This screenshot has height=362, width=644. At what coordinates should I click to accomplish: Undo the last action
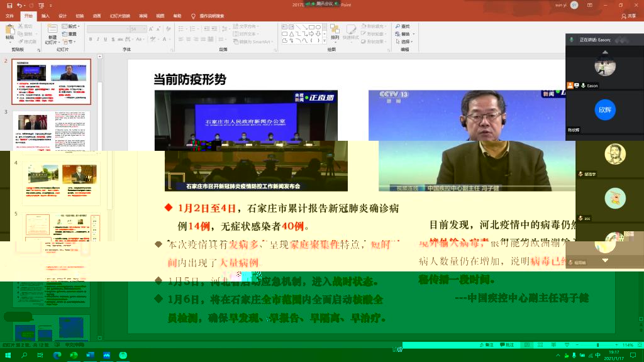click(19, 5)
